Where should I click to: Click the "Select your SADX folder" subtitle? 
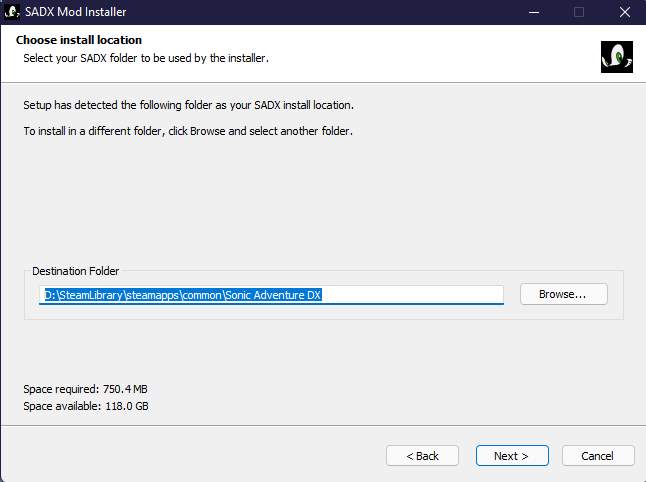click(146, 58)
